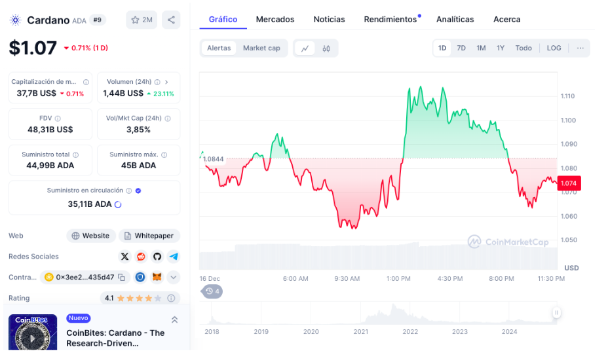Select 1M time range

click(x=481, y=48)
